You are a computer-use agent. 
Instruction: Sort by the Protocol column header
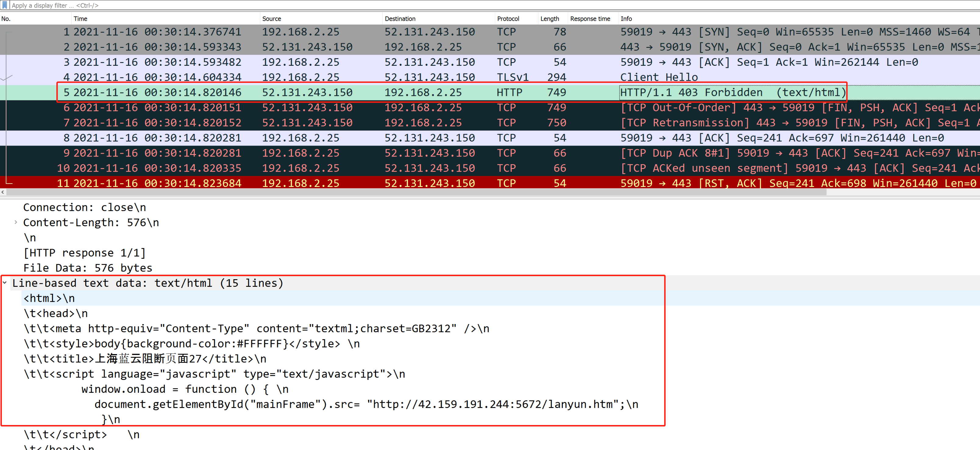tap(508, 19)
